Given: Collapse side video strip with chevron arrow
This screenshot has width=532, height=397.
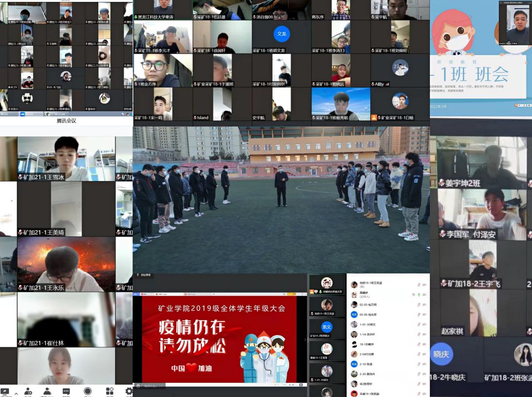Looking at the screenshot, I should [x=306, y=340].
